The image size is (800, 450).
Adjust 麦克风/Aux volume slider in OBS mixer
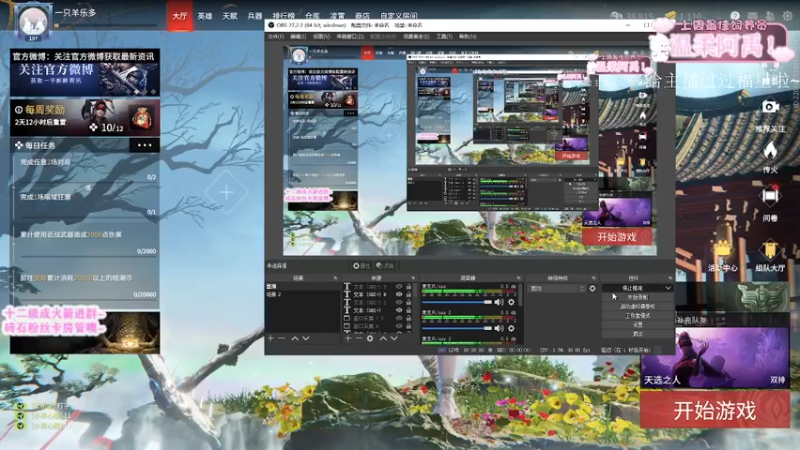coord(457,302)
